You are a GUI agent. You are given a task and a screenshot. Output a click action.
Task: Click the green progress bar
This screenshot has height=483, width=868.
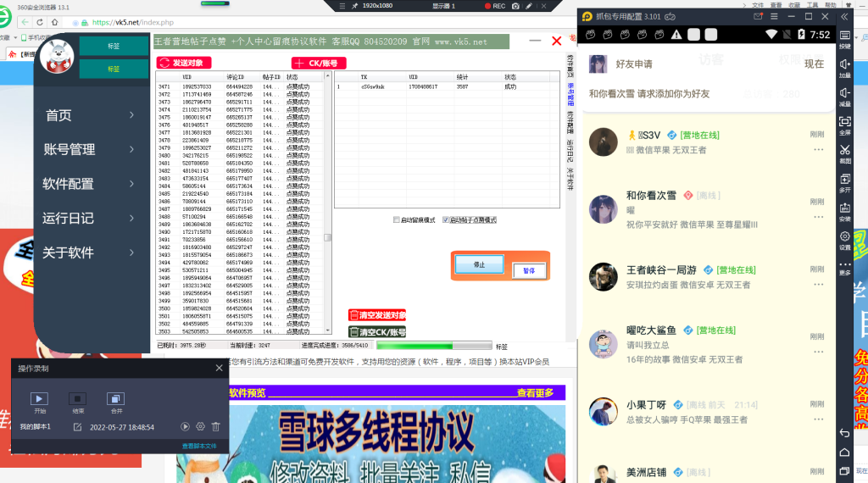432,346
